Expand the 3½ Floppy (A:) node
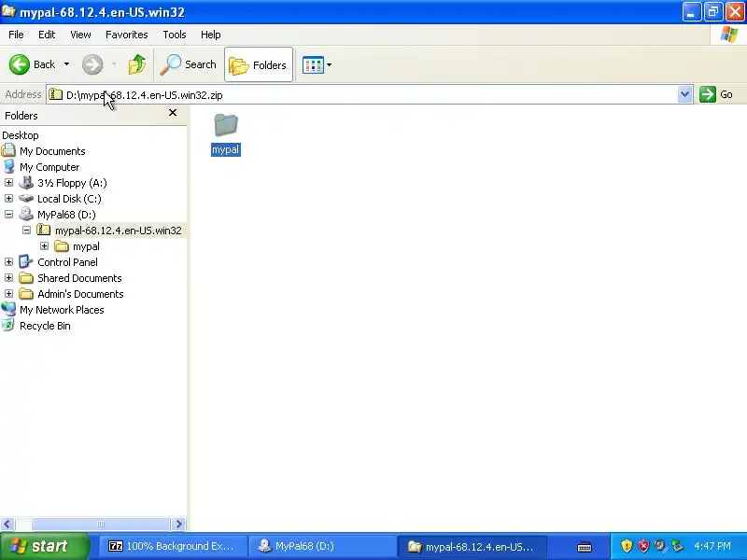 8,182
